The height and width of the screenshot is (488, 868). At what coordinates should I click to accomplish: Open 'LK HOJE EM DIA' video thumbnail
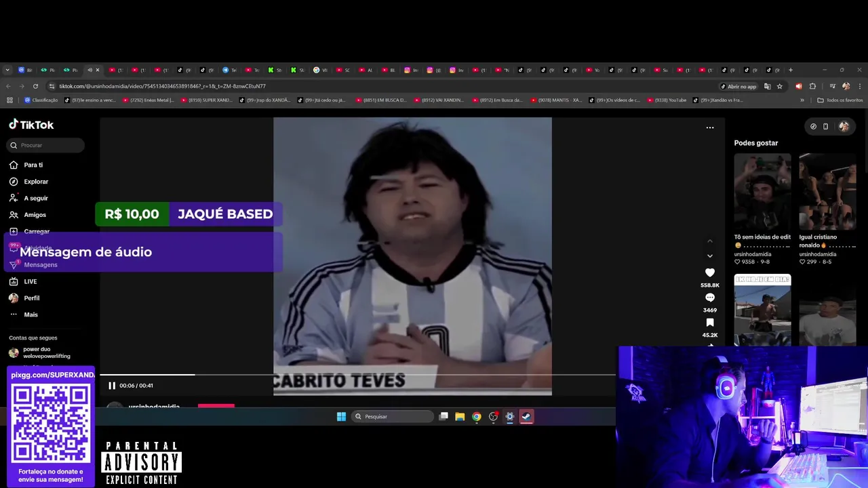[x=762, y=310]
